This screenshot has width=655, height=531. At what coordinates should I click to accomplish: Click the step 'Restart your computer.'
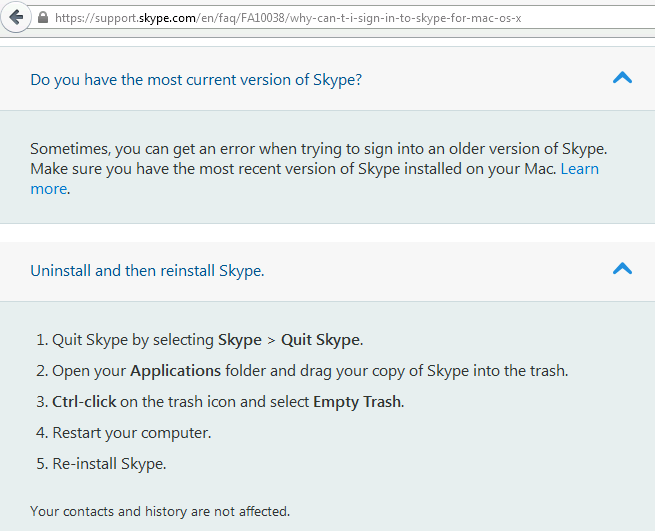pyautogui.click(x=124, y=433)
